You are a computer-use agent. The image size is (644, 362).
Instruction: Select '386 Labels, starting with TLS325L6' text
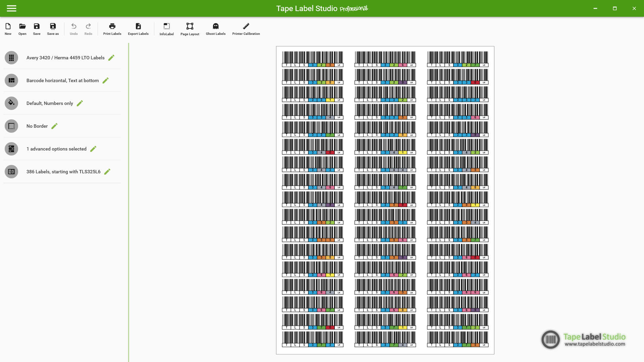pyautogui.click(x=63, y=172)
